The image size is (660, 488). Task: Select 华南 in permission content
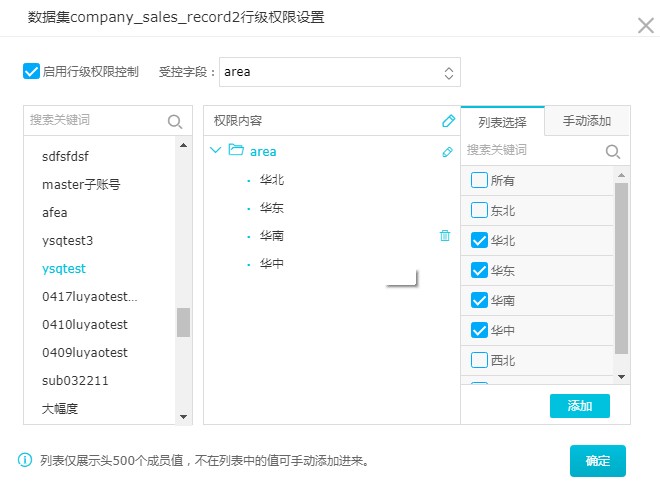tap(271, 236)
